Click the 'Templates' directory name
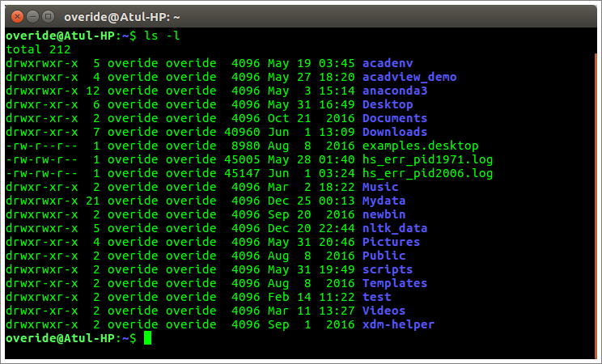This screenshot has height=364, width=602. point(395,283)
